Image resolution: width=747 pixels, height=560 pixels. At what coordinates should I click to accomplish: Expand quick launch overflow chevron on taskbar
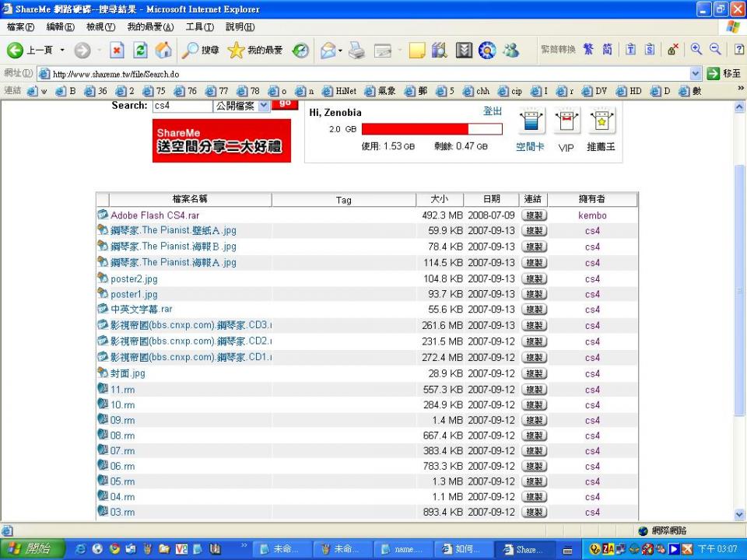coord(244,545)
